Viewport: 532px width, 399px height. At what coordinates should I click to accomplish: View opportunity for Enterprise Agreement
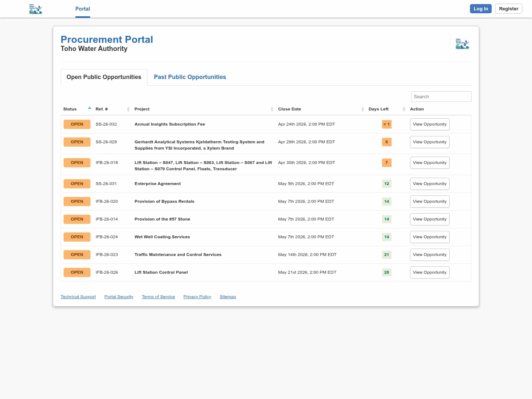[x=429, y=184]
